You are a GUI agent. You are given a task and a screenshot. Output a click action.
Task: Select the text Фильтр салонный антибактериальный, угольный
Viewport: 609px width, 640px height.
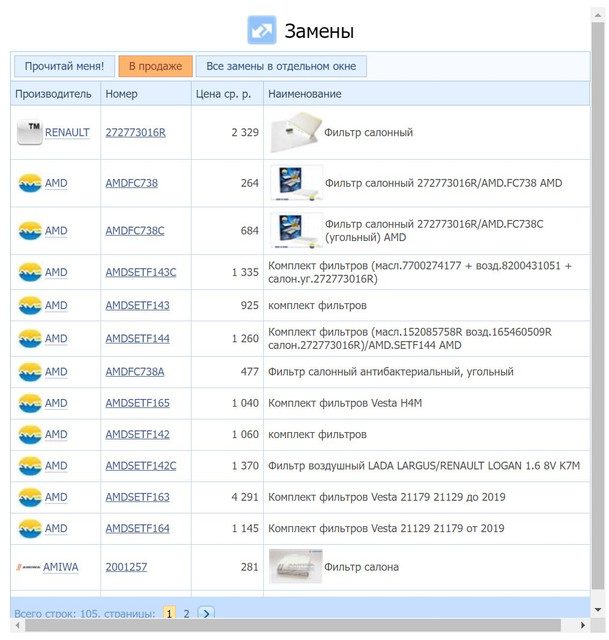point(391,372)
